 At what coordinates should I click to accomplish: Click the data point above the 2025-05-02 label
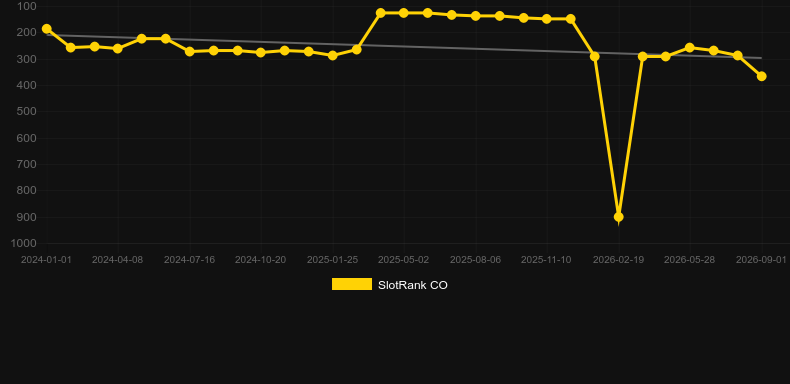coord(404,13)
